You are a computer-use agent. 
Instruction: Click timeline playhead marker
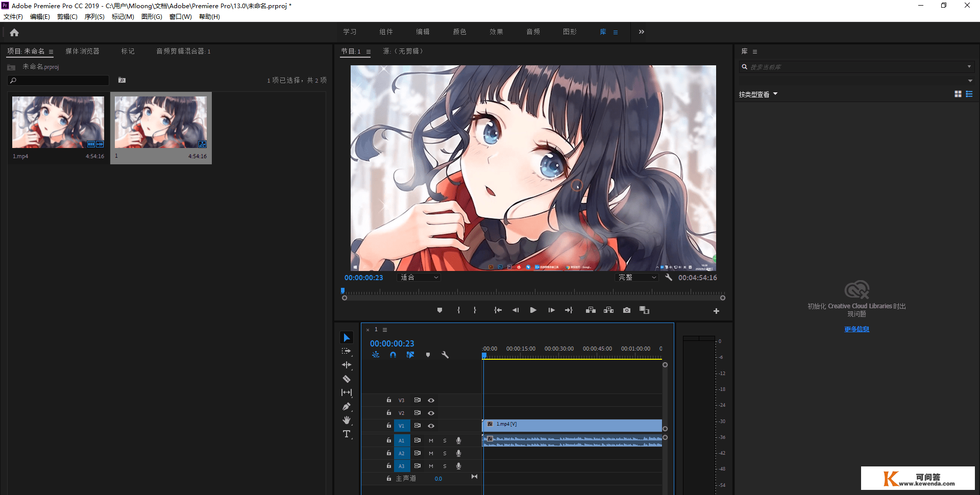click(x=484, y=355)
